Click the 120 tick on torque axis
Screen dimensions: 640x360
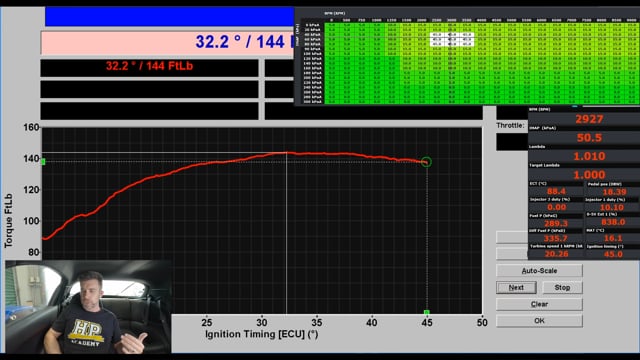(31, 190)
